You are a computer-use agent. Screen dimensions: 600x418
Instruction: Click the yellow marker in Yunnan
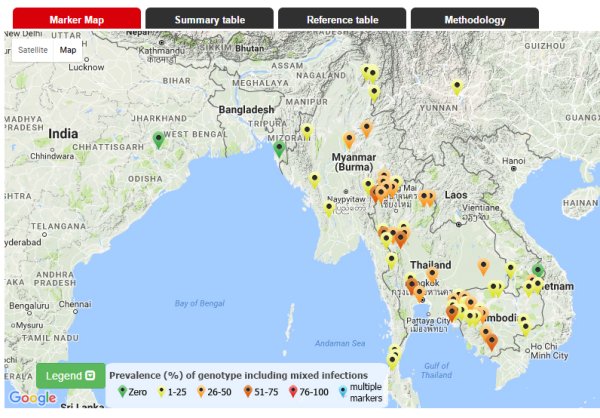point(457,87)
